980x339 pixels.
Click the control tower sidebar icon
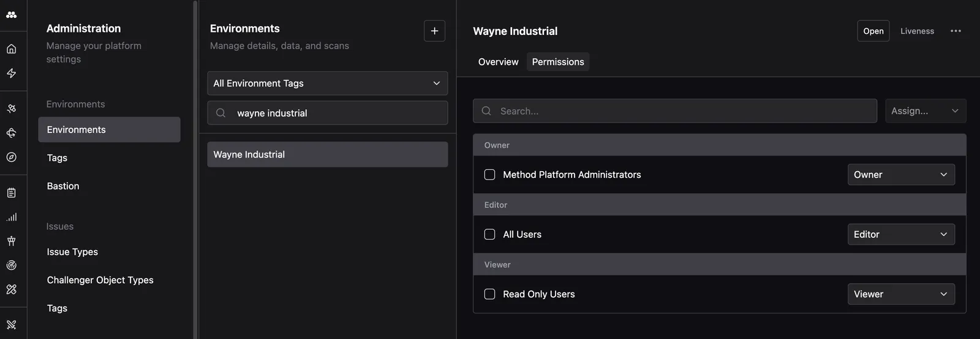pyautogui.click(x=12, y=241)
